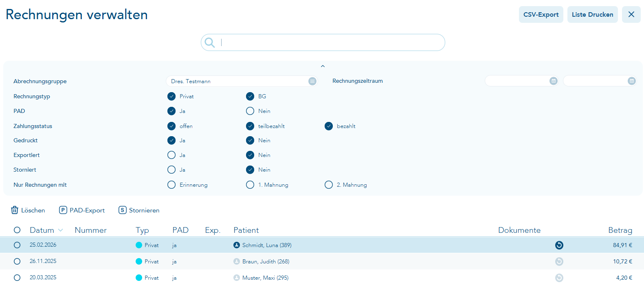Uncheck the BG Rechnungstyp checkbox
Viewport: 644px width, 296px height.
pos(250,96)
